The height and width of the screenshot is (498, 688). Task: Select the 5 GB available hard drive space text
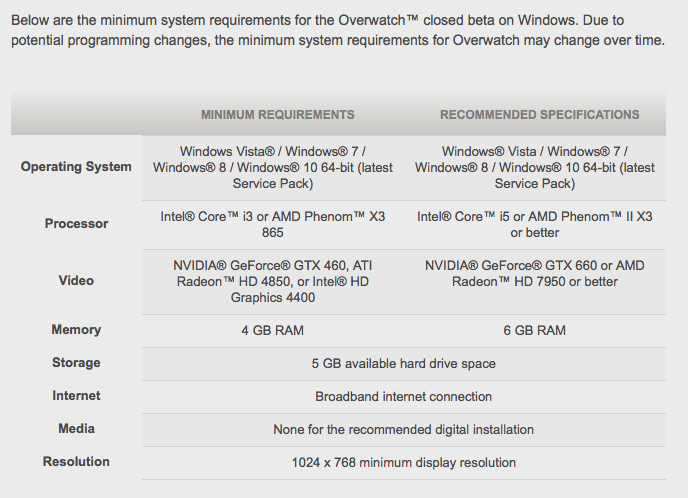click(404, 364)
